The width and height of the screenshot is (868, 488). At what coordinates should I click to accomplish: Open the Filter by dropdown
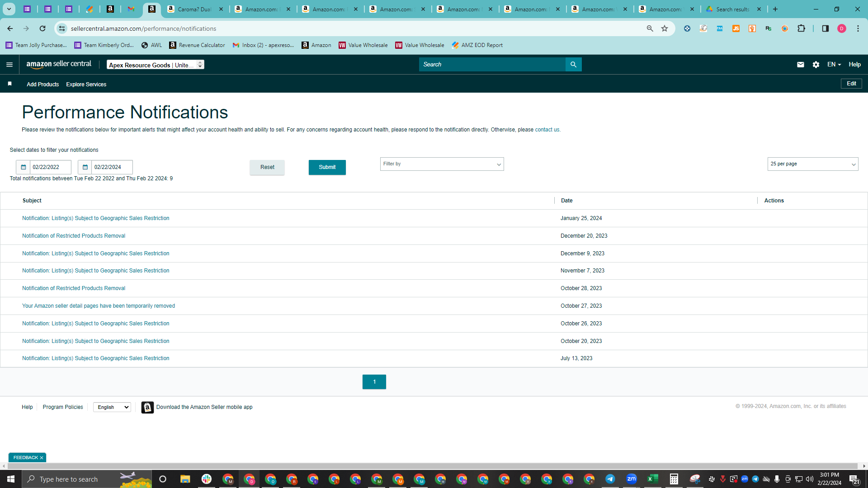442,164
